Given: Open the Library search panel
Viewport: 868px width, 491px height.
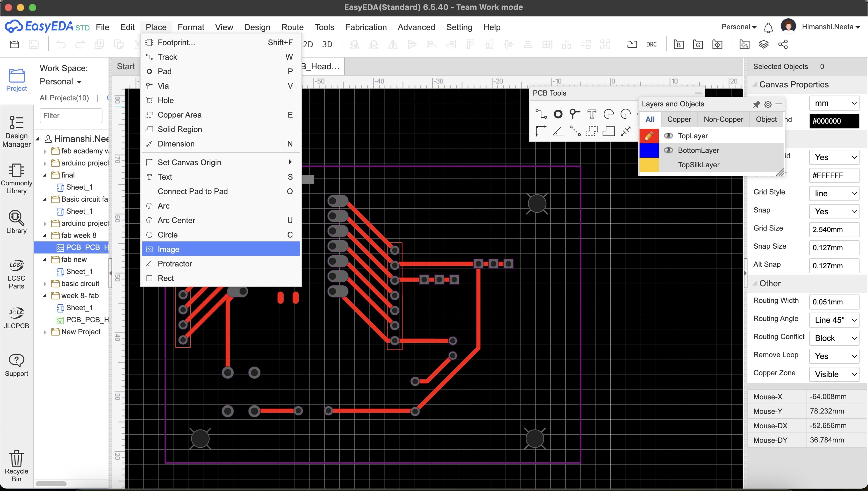Looking at the screenshot, I should click(16, 222).
